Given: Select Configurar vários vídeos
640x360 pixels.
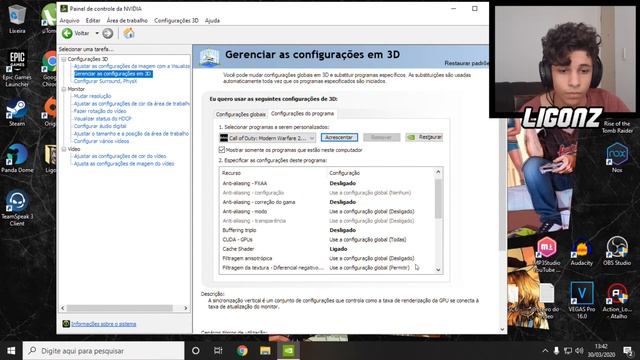Looking at the screenshot, I should (101, 141).
